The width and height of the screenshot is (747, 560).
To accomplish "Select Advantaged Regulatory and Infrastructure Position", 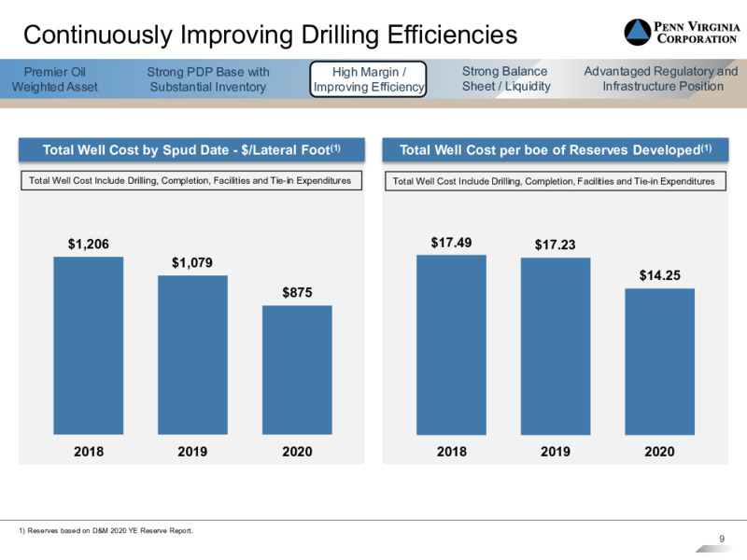I will 661,78.
